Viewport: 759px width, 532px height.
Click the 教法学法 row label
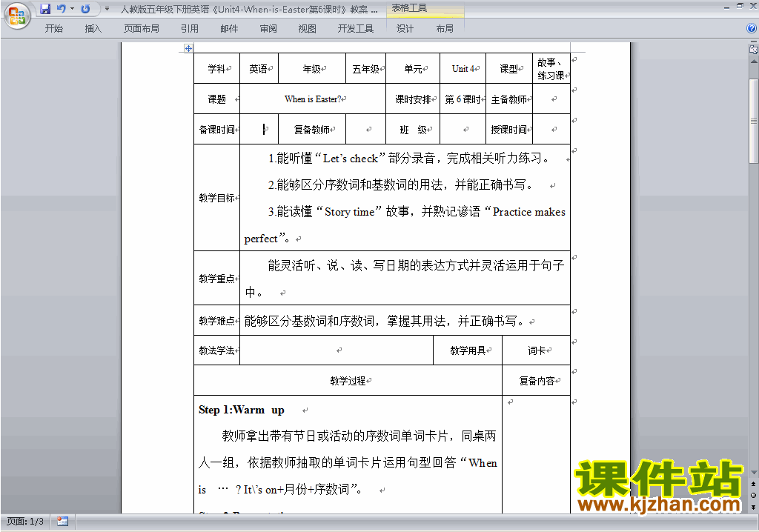point(217,350)
